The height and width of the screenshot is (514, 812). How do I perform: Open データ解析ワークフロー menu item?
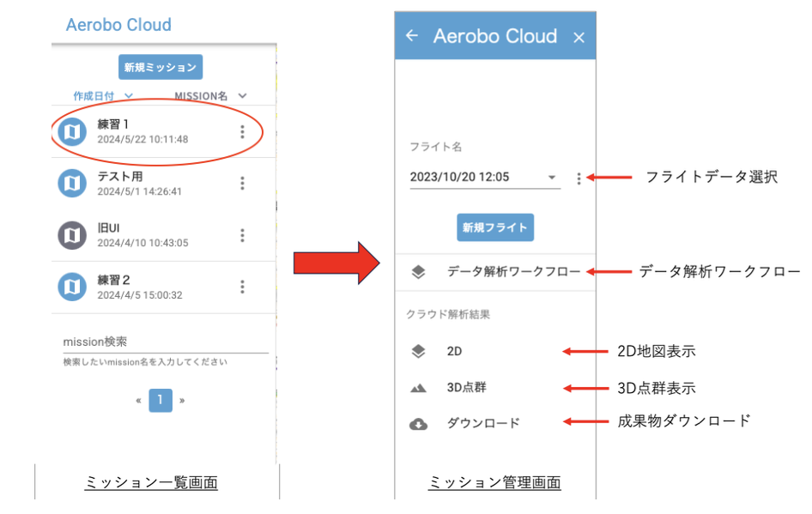click(x=495, y=272)
